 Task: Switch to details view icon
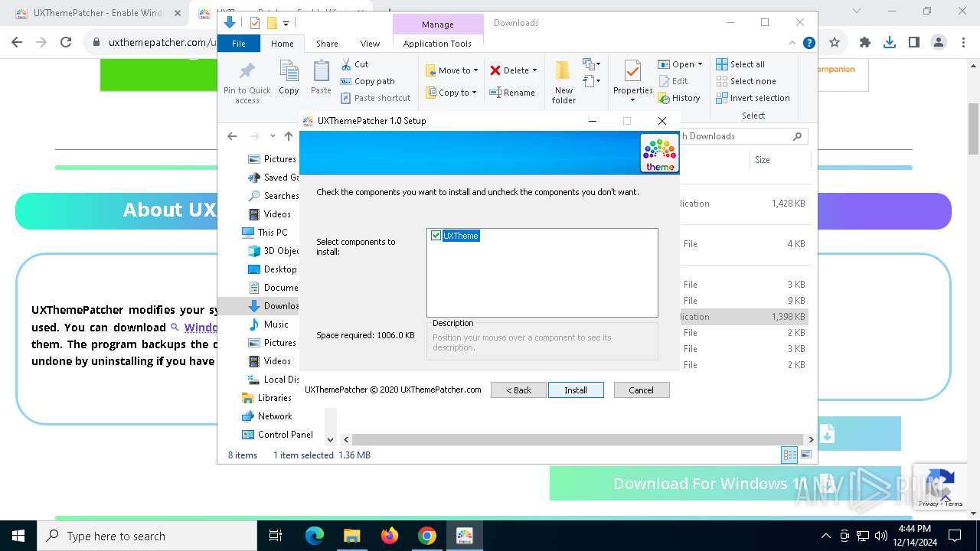(x=789, y=455)
